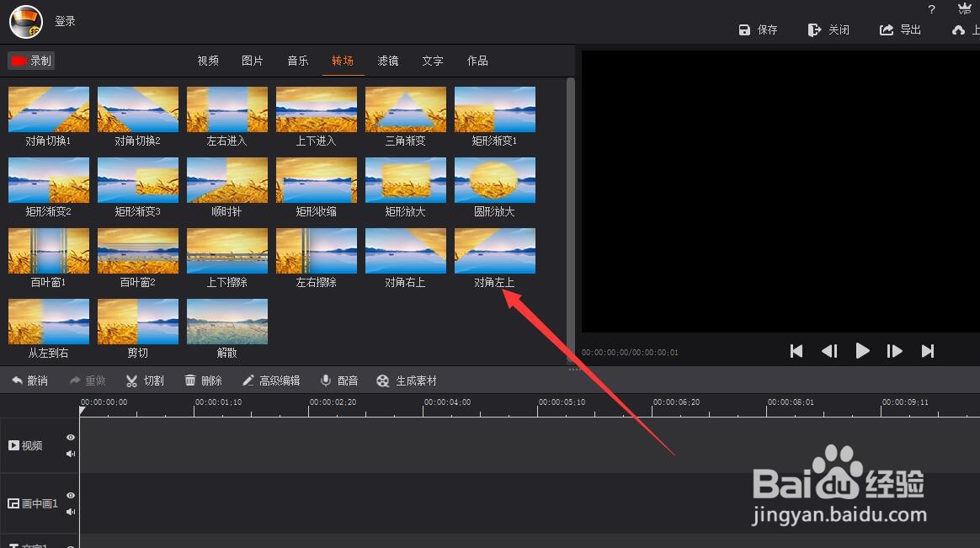Viewport: 980px width, 548px height.
Task: Select the 对角右上 transition thumbnail
Action: click(x=406, y=251)
